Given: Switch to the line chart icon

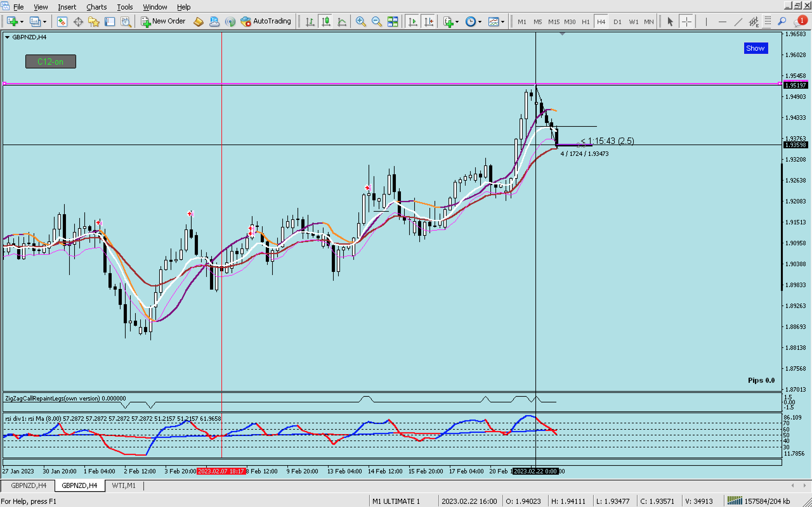Looking at the screenshot, I should [342, 22].
